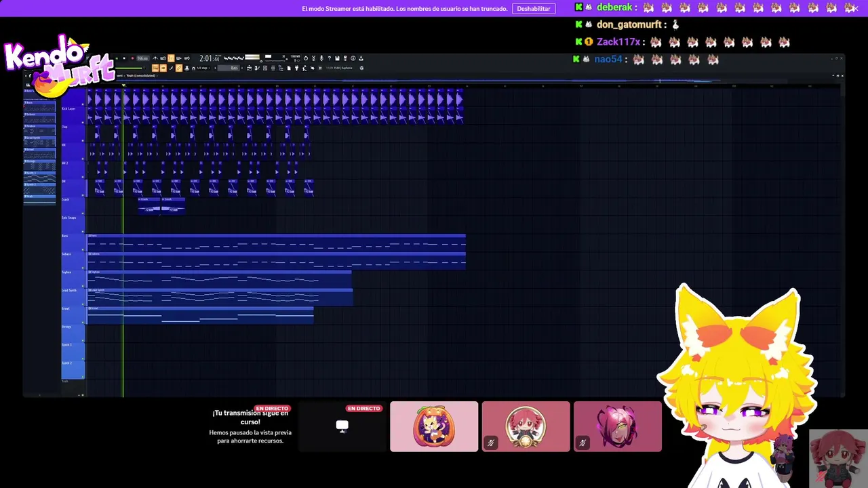Toggle the first orange icon in lower toolbar
Viewport: 868px width, 488px height.
click(155, 68)
